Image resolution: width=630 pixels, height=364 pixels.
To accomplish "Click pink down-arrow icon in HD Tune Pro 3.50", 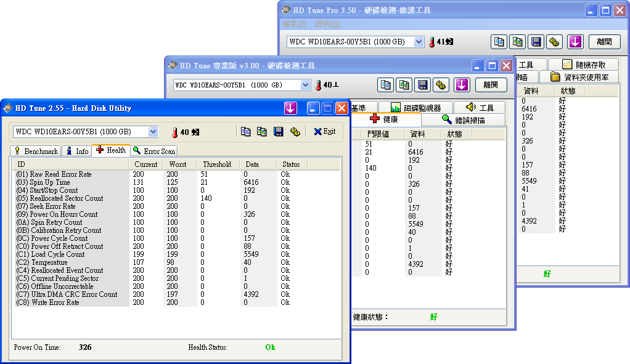I will (575, 41).
